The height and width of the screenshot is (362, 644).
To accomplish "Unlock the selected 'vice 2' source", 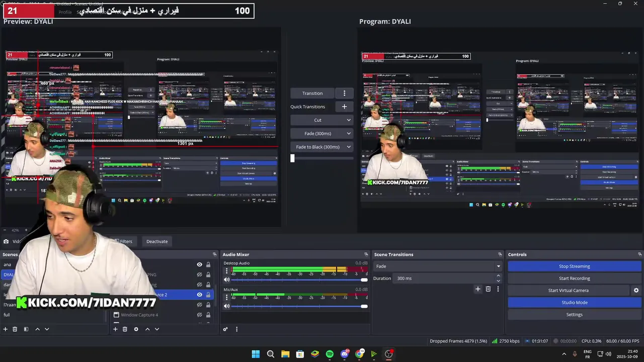I will click(208, 295).
